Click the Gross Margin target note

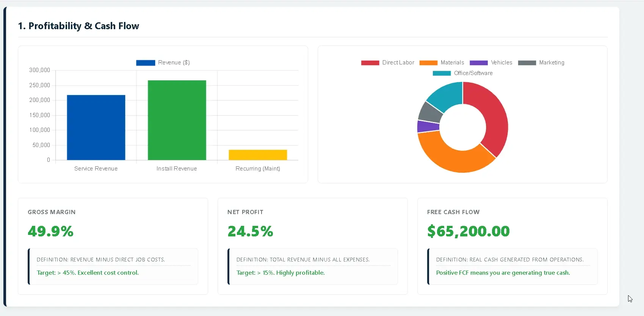[88, 273]
